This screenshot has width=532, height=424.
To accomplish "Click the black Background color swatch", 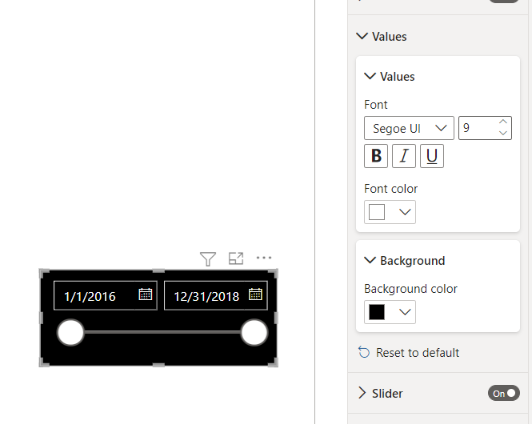I will [x=377, y=312].
